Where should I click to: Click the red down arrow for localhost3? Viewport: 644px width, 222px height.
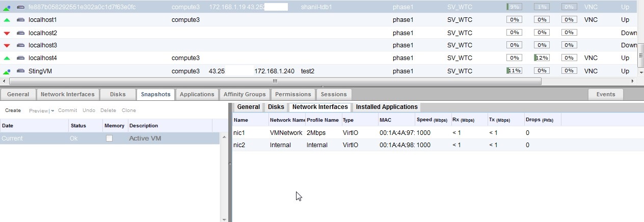point(7,46)
